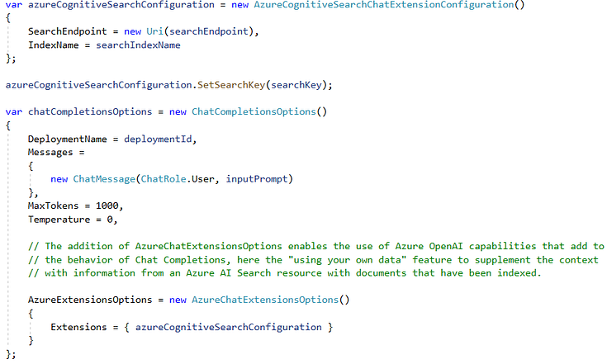Click the ChatRole enum name
Screen dimensions: 607x364
coord(164,179)
